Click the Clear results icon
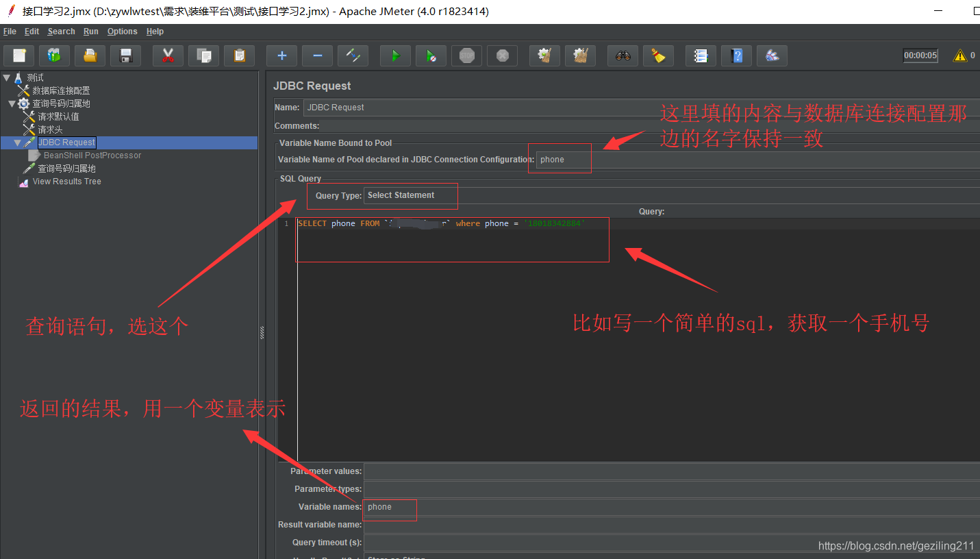Viewport: 980px width, 559px height. click(x=545, y=55)
